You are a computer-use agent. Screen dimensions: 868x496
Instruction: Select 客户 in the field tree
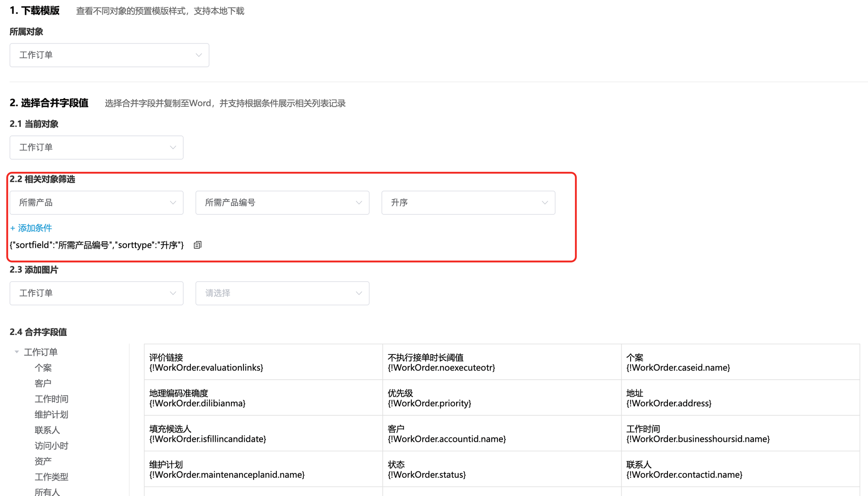pos(43,384)
